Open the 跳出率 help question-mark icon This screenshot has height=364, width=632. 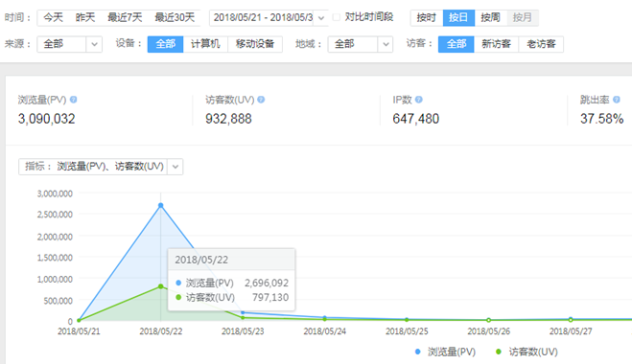(x=617, y=100)
